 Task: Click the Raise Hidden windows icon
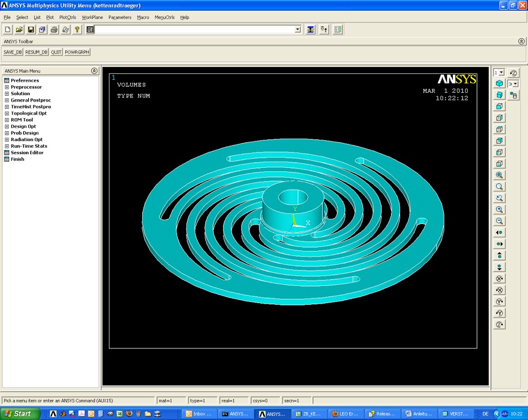point(311,30)
